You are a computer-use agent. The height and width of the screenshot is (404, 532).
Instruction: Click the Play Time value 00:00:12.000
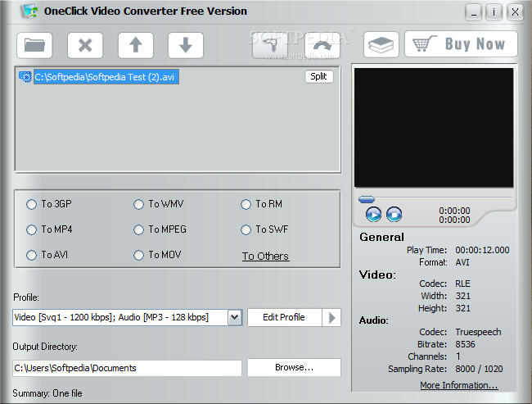[x=482, y=250]
